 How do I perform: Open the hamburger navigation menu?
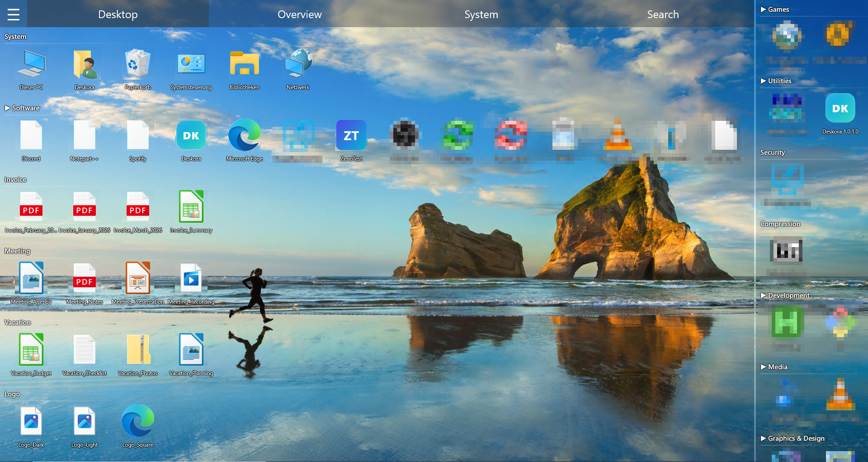[13, 14]
